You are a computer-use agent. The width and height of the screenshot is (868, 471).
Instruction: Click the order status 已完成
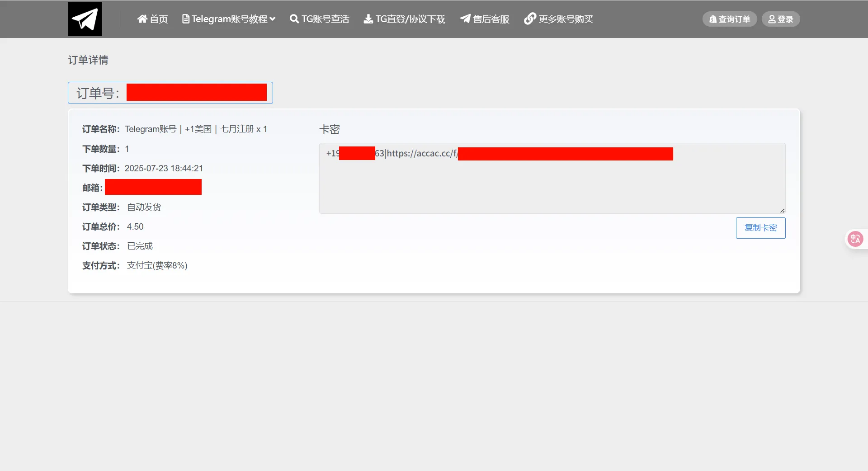[x=140, y=246]
